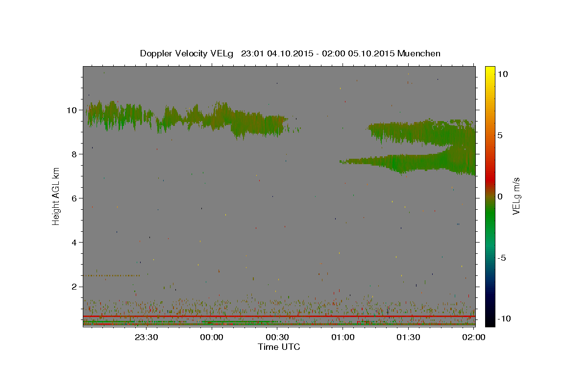Click the 01:00 time tick label
Image resolution: width=588 pixels, height=392 pixels.
pyautogui.click(x=343, y=337)
